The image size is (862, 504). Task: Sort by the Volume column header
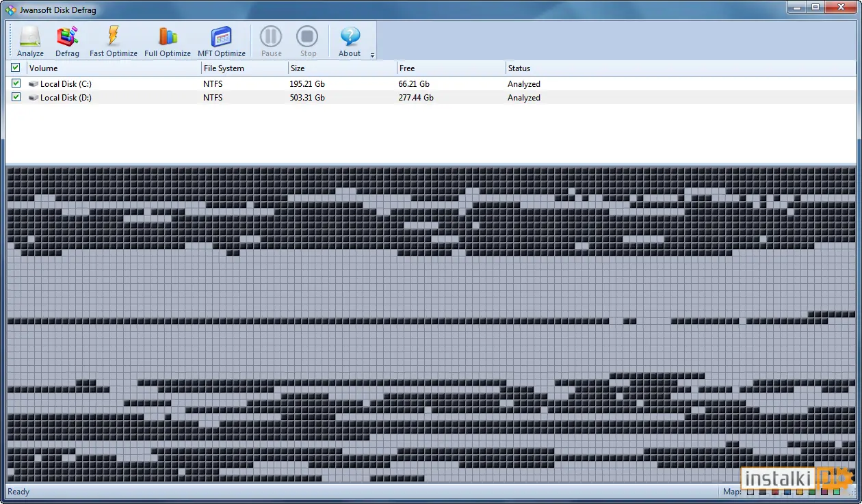click(114, 68)
